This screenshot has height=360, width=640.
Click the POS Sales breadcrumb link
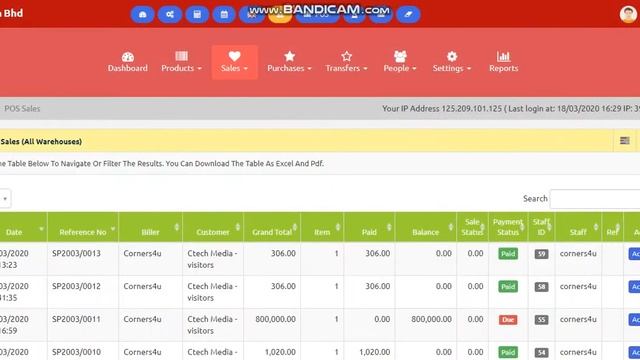coord(22,109)
